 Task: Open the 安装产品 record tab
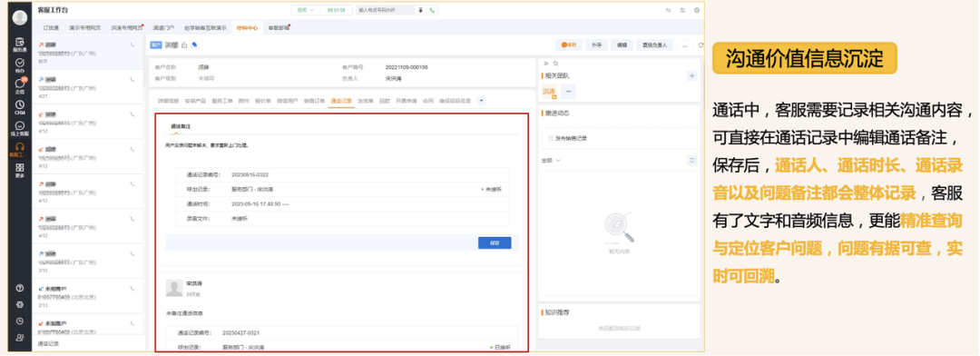[x=195, y=100]
